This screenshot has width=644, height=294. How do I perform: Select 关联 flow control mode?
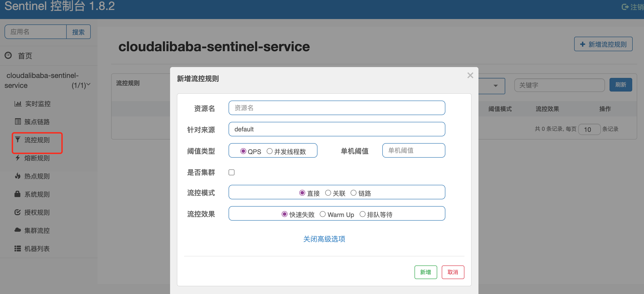click(328, 193)
